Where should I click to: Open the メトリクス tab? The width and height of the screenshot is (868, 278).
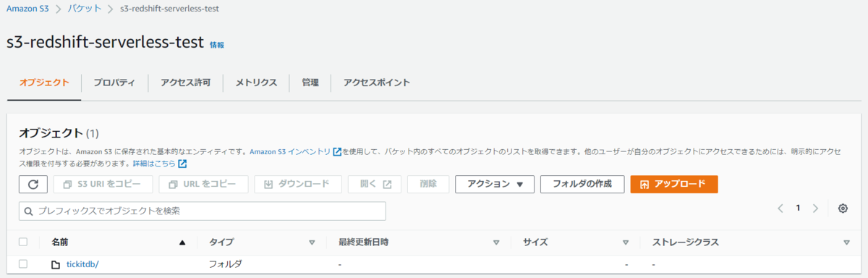(256, 83)
